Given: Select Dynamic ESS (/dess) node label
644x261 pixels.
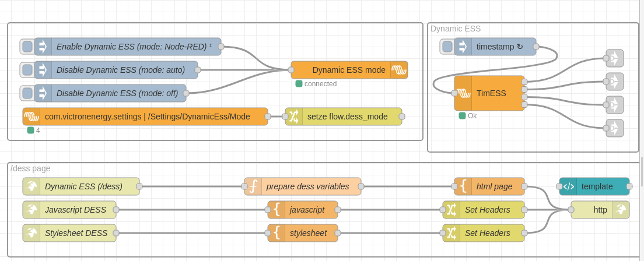Looking at the screenshot, I should (83, 186).
